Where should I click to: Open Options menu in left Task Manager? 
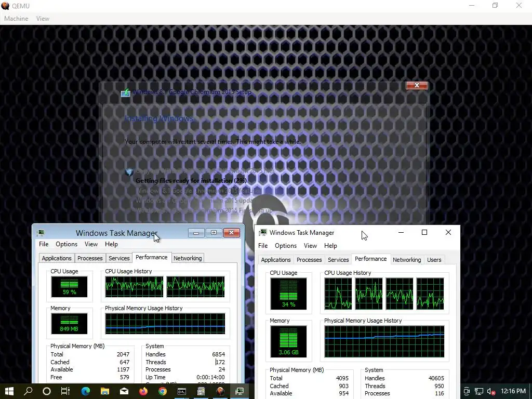click(66, 244)
